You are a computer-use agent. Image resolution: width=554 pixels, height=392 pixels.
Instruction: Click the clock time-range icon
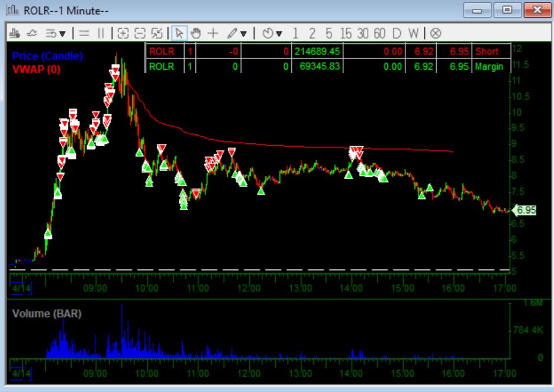pyautogui.click(x=268, y=34)
